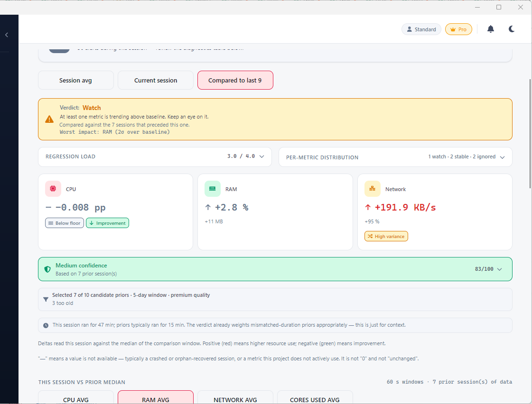Open notifications via the bell icon
Viewport: 532px width, 404px height.
[491, 29]
